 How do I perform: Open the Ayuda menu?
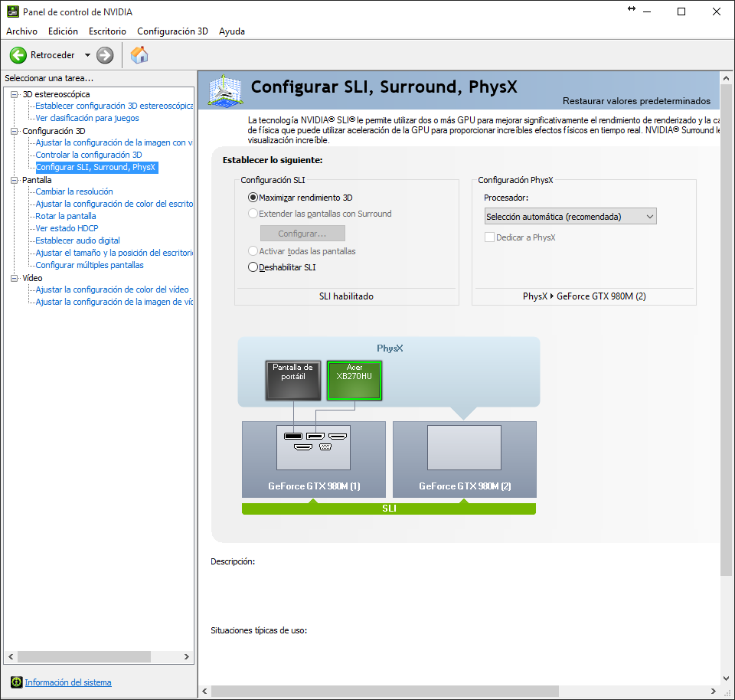point(231,31)
